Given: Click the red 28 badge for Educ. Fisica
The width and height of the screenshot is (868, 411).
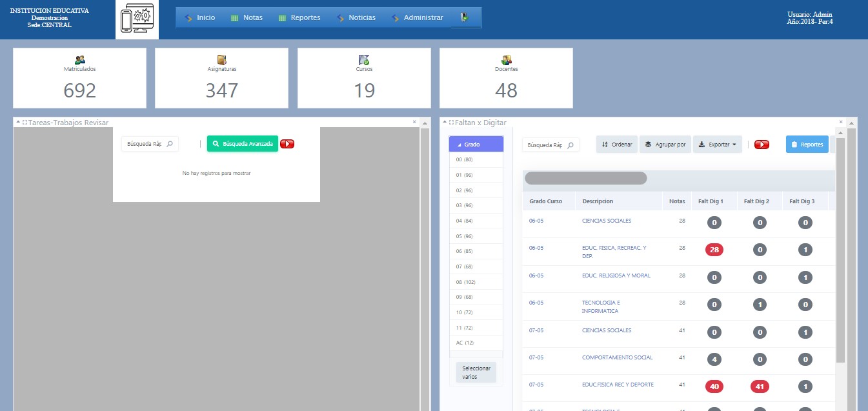Looking at the screenshot, I should (714, 250).
